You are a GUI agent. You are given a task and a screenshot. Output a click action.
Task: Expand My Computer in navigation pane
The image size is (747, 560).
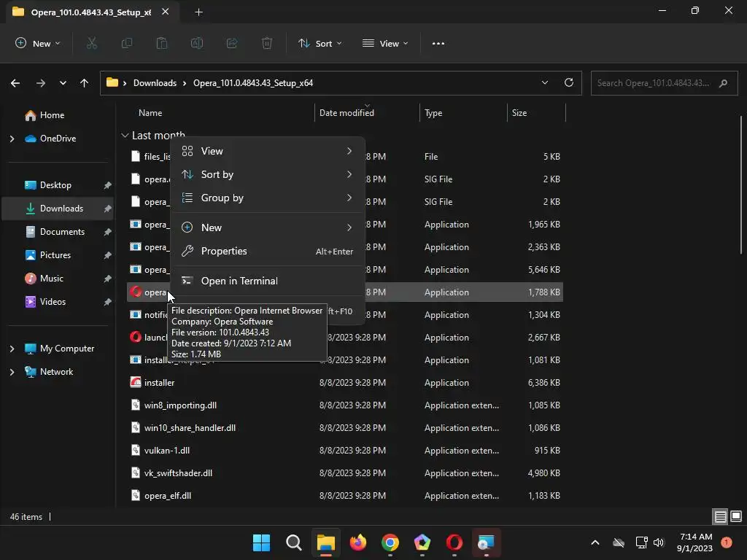(12, 349)
